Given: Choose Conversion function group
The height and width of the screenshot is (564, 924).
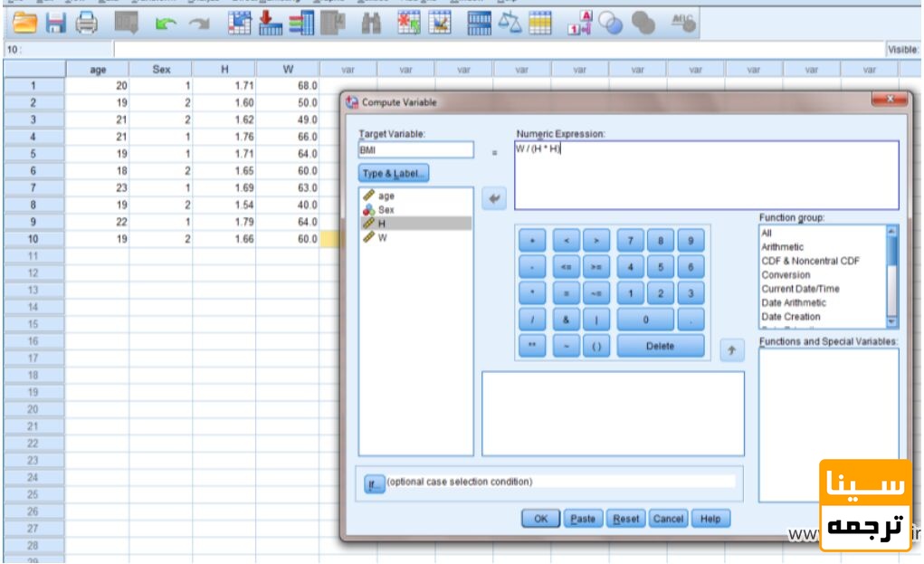Looking at the screenshot, I should coord(786,274).
